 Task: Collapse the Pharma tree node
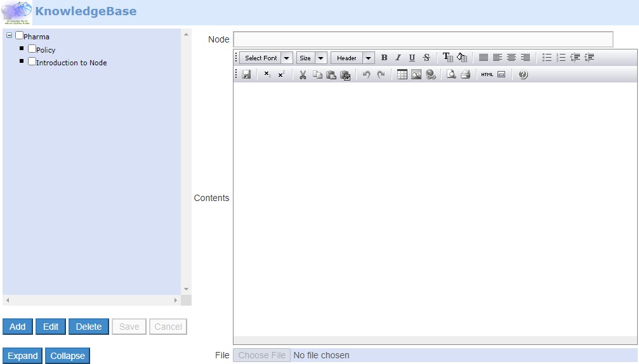pyautogui.click(x=9, y=36)
